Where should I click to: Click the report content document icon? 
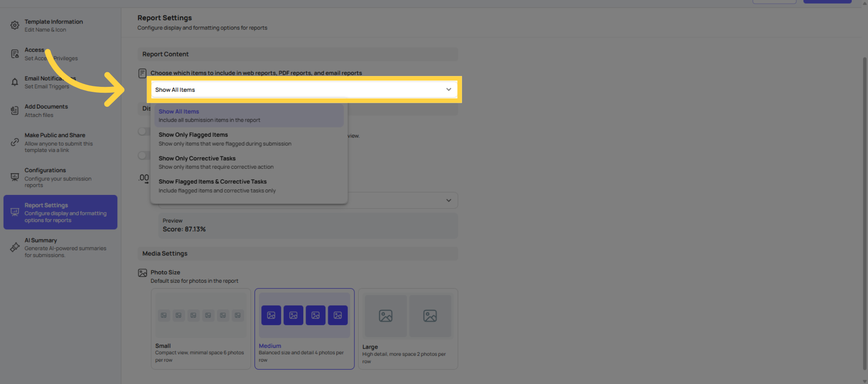(x=142, y=73)
